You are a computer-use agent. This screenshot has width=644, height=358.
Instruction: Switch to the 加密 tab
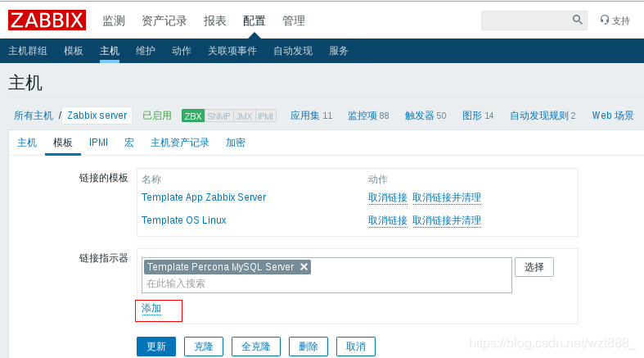pos(236,143)
